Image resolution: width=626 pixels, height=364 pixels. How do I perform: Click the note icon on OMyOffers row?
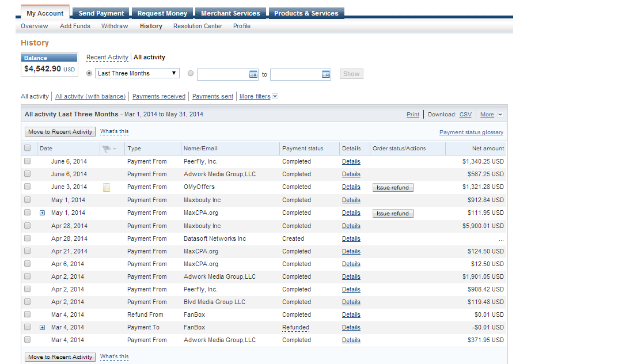tap(107, 187)
